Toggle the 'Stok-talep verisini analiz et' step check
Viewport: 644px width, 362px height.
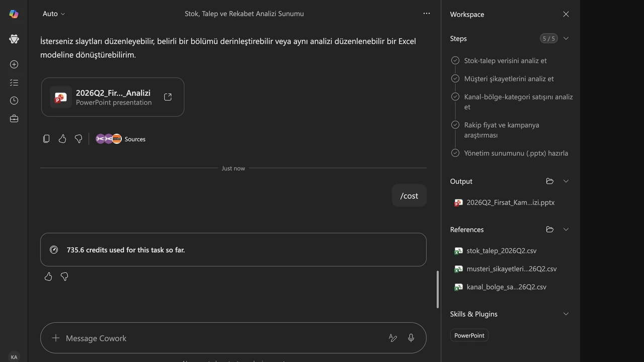pos(455,60)
